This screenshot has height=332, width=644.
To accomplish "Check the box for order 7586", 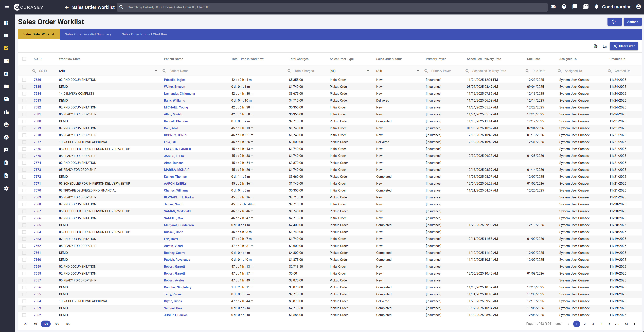I will click(24, 80).
